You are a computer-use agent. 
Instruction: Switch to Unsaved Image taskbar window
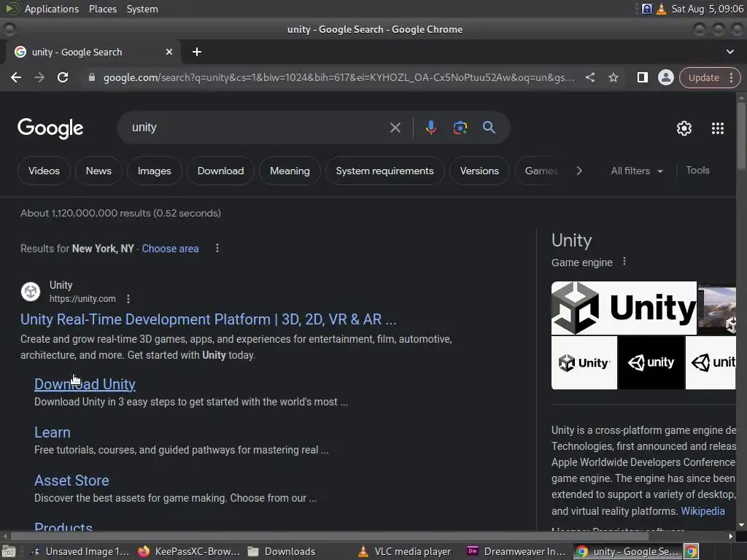tap(80, 551)
